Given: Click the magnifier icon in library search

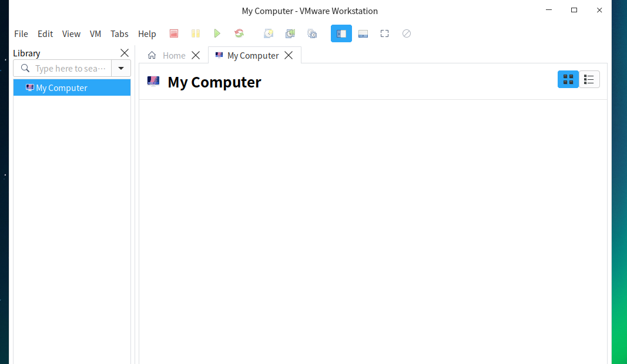Looking at the screenshot, I should pos(25,68).
